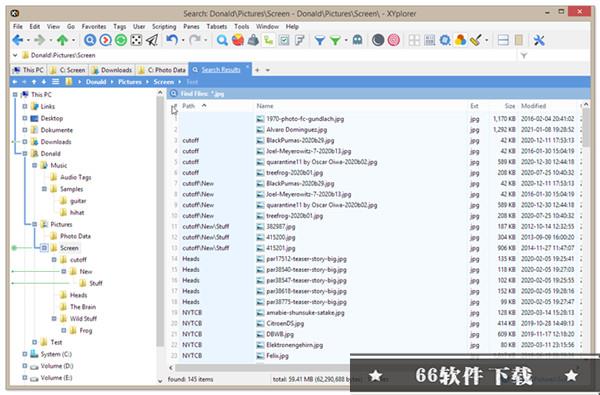Click the yellow paintbrush icon

(x=476, y=40)
